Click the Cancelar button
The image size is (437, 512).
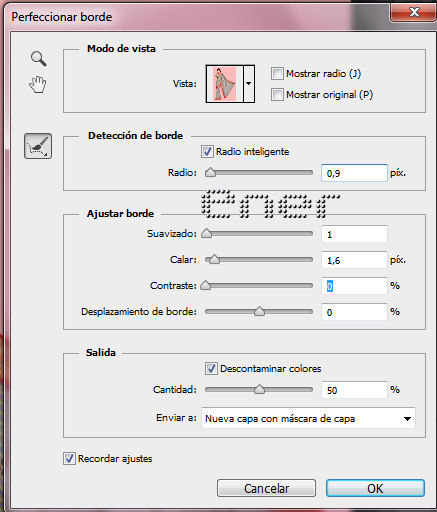(x=266, y=488)
